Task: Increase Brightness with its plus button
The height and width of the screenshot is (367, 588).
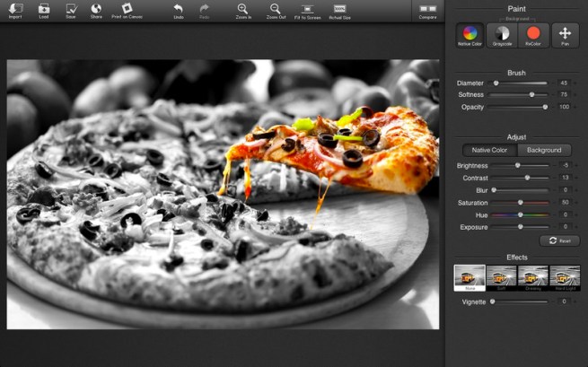Action: (x=576, y=165)
